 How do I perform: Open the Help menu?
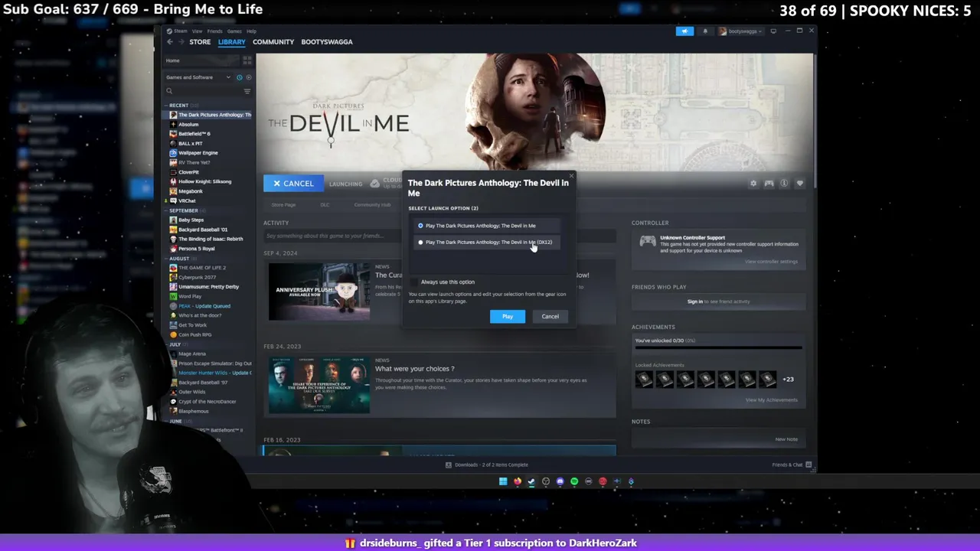click(251, 31)
